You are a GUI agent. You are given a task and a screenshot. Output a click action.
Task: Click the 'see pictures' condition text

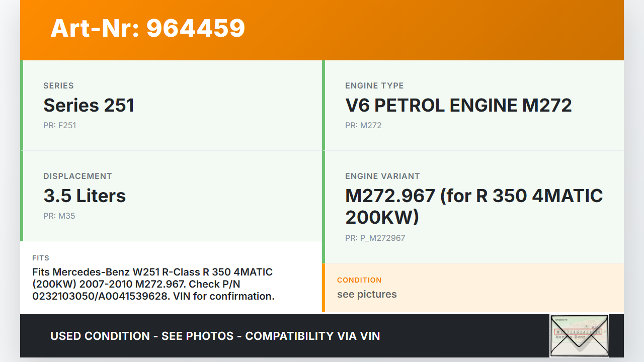367,294
